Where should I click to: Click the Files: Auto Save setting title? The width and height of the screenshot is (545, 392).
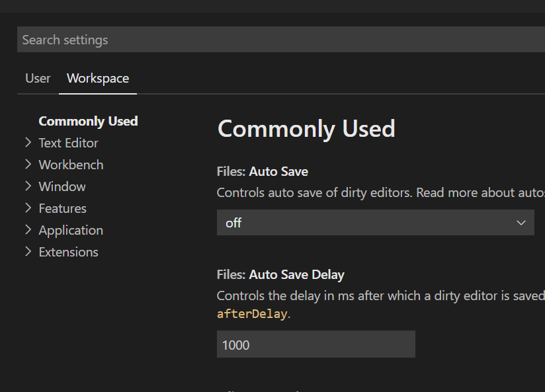(x=263, y=171)
